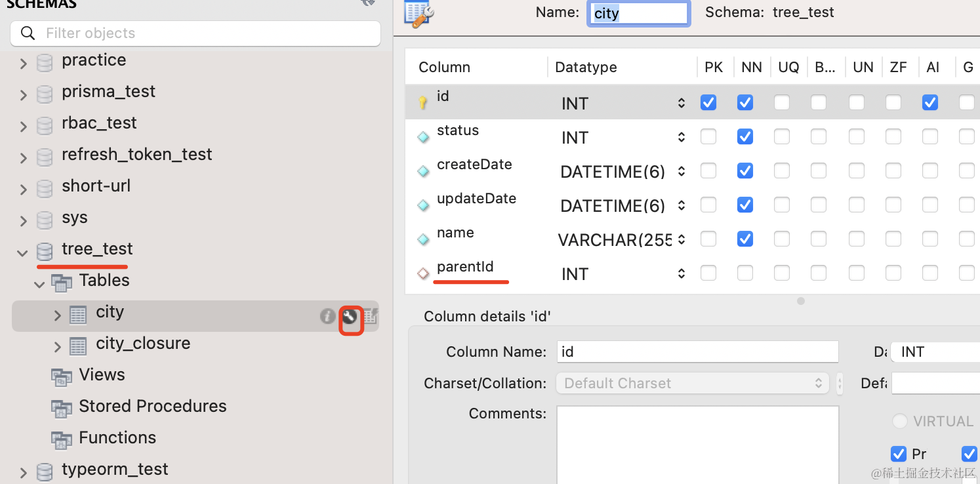This screenshot has height=484, width=980.
Task: Click the diamond icon beside name
Action: [423, 239]
